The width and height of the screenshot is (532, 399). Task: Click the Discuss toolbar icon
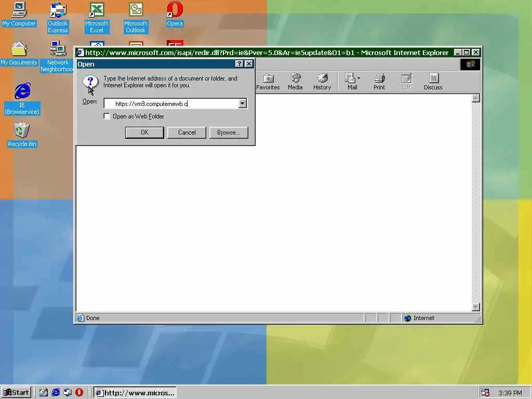433,82
